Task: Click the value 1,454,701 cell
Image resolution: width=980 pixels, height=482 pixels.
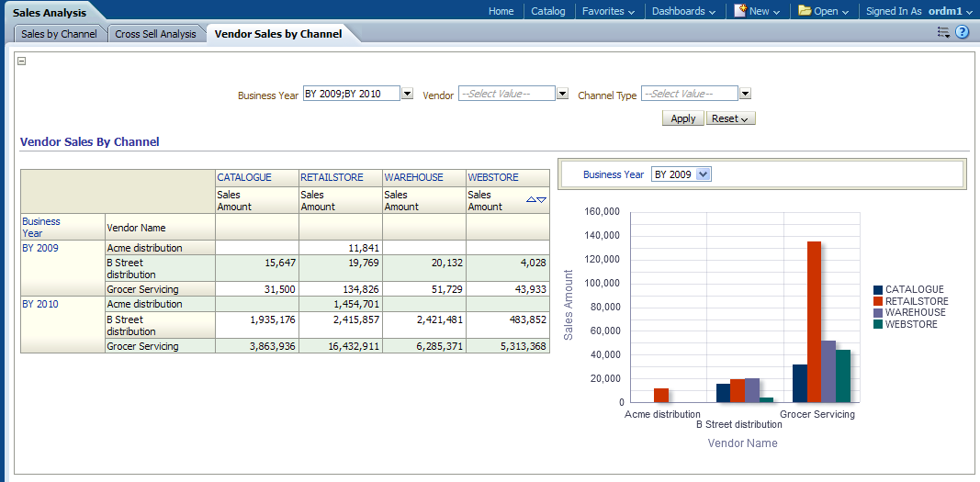Action: point(341,304)
